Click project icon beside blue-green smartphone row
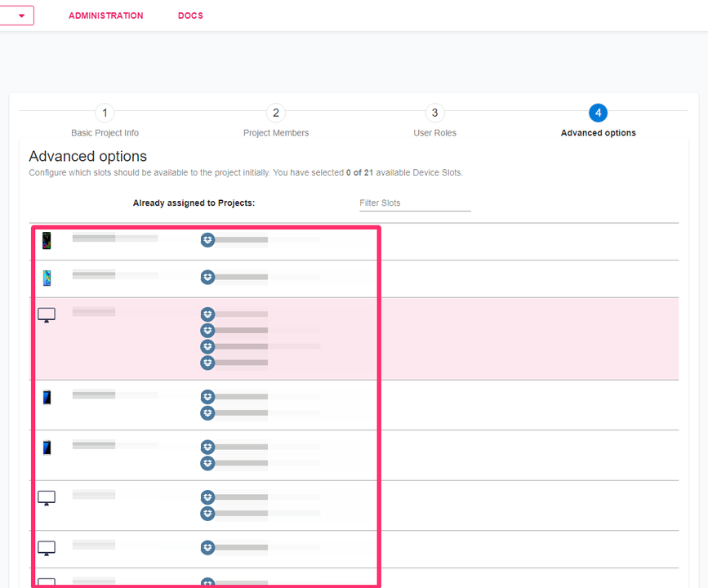This screenshot has width=708, height=588. [207, 277]
